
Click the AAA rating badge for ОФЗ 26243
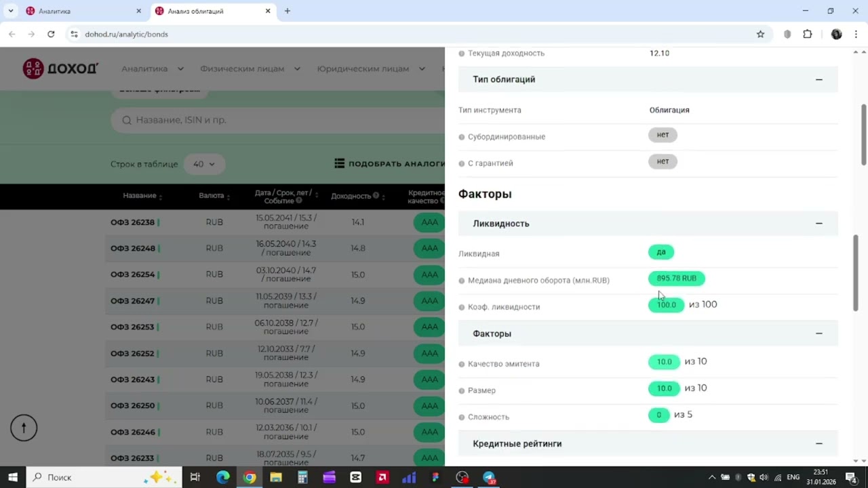click(x=429, y=380)
